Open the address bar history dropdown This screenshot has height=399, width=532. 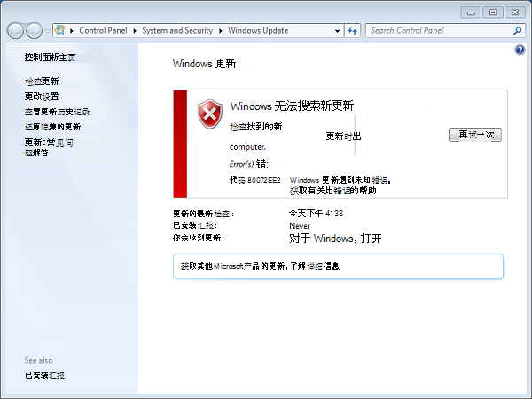coord(337,31)
